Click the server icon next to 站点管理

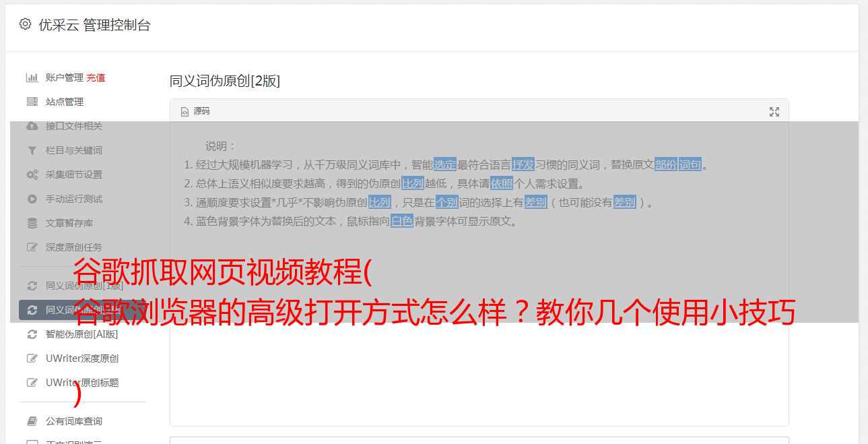point(32,102)
